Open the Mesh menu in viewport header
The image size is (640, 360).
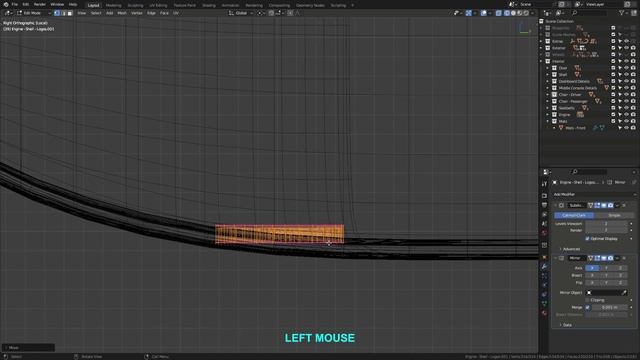[x=122, y=13]
